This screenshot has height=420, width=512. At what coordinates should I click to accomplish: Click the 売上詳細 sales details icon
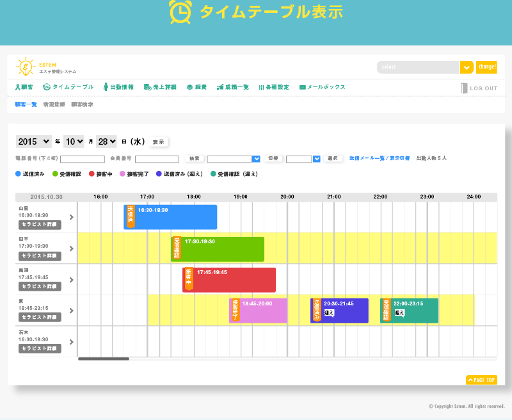click(147, 87)
